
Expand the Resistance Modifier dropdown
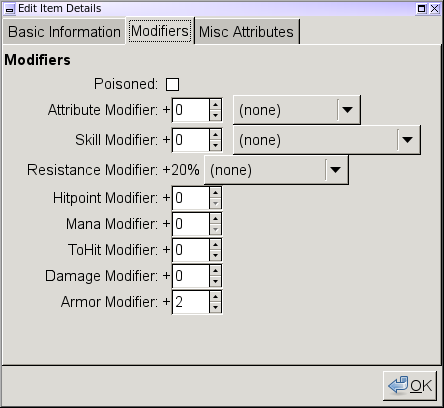tap(276, 170)
